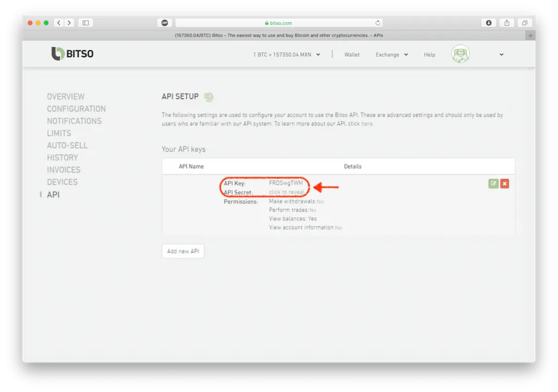The height and width of the screenshot is (392, 558).
Task: Click 'Perform trades: No' permission
Action: tap(293, 210)
